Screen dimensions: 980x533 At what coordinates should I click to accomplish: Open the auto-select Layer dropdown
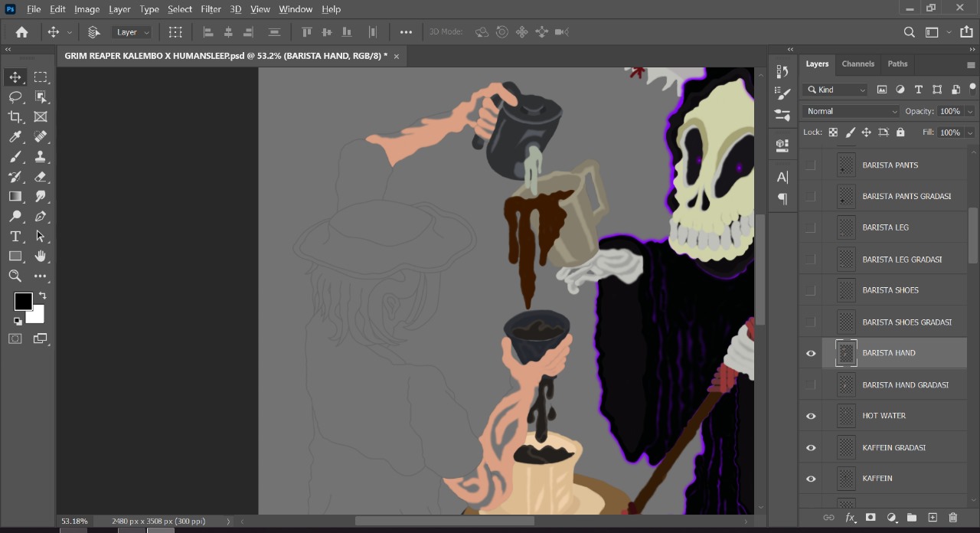[132, 32]
